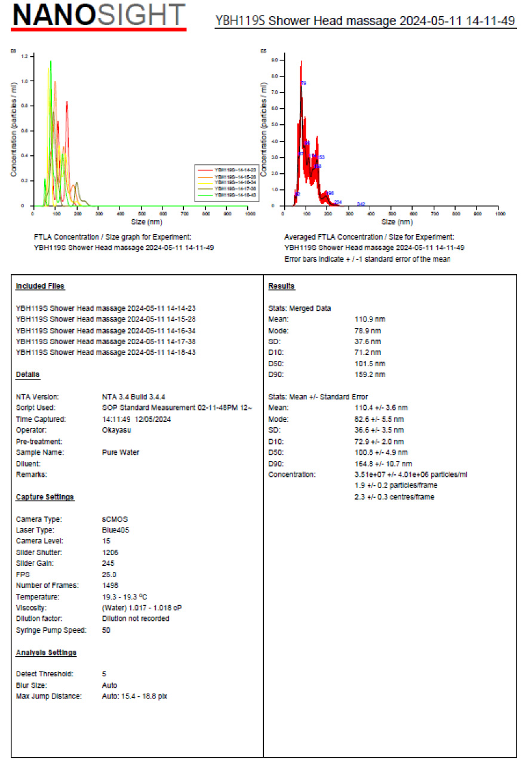Click the orange legend entry ending 14-15-28

227,176
